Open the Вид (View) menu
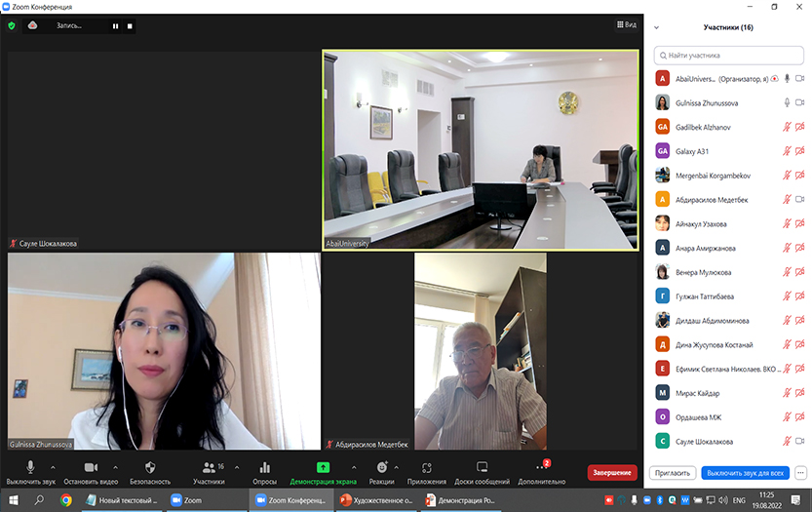Screen dimensions: 812x512 pos(627,25)
